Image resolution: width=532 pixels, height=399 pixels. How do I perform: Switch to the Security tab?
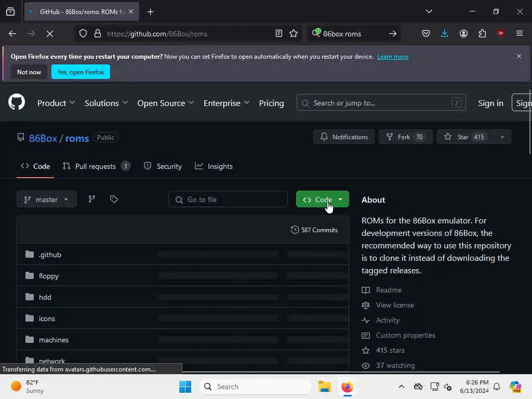point(163,166)
